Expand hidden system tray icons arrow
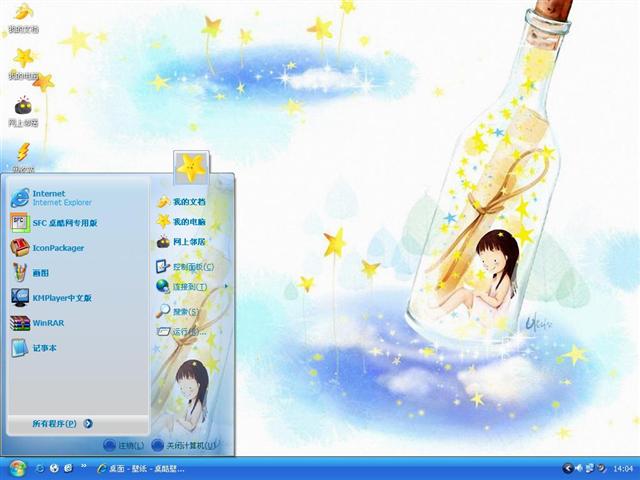This screenshot has width=640, height=480. coord(567,468)
